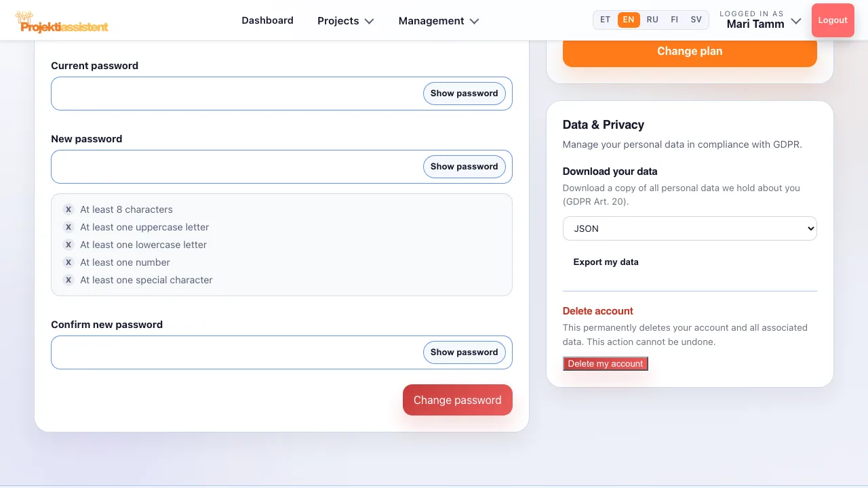868x488 pixels.
Task: Click Delete my account button
Action: (x=606, y=364)
